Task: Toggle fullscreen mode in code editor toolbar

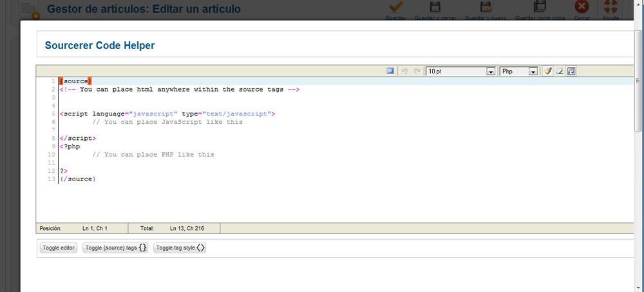Action: point(390,71)
